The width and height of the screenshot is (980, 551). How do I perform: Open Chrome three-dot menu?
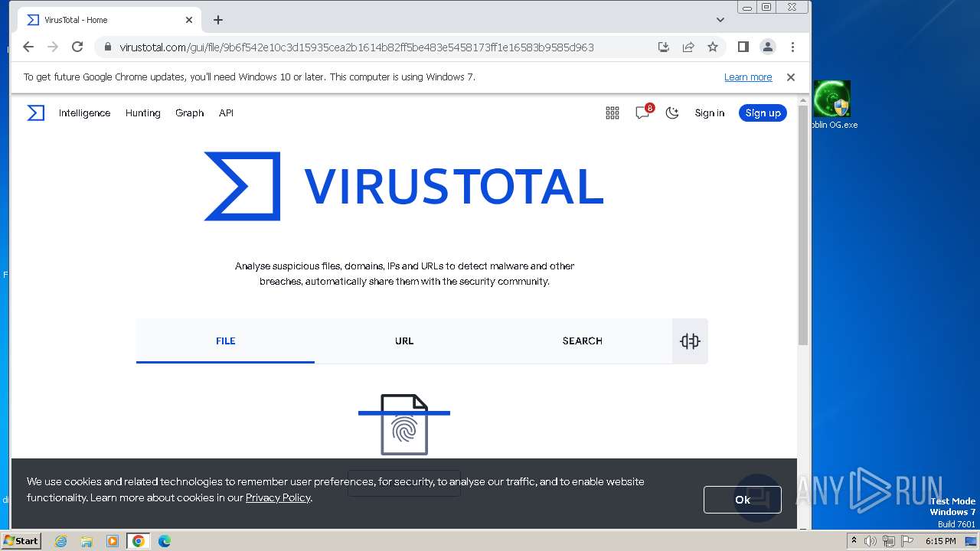click(792, 47)
